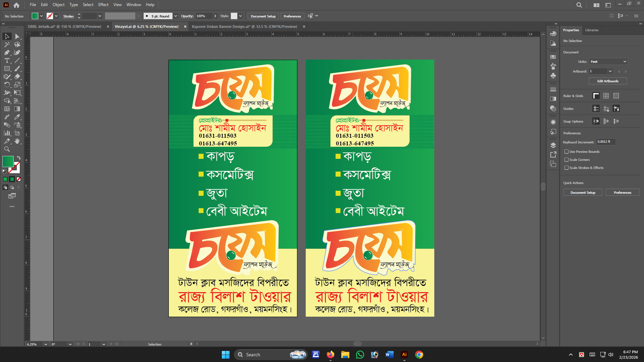Click the Edit Artboards button
Viewport: 644px width, 362px height.
(607, 81)
